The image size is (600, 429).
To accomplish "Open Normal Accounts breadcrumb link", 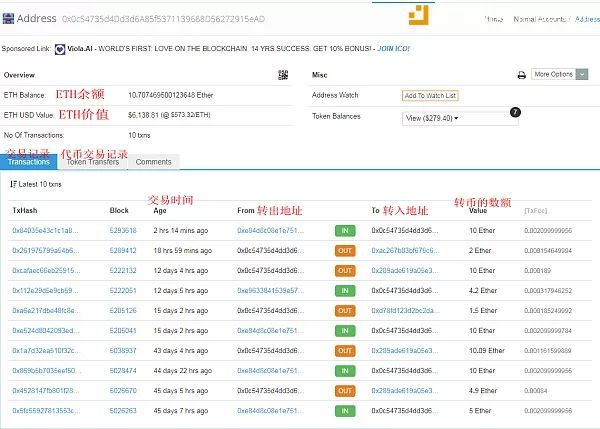I will coord(539,19).
